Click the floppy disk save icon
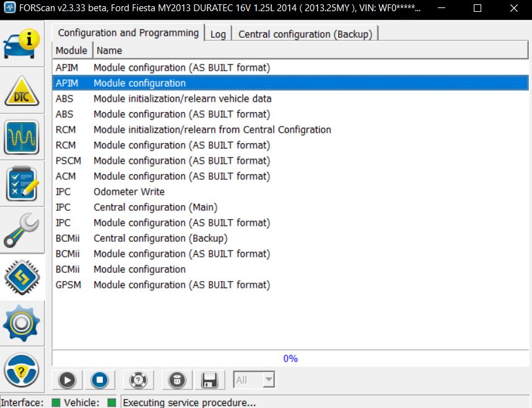This screenshot has width=532, height=408. point(209,380)
